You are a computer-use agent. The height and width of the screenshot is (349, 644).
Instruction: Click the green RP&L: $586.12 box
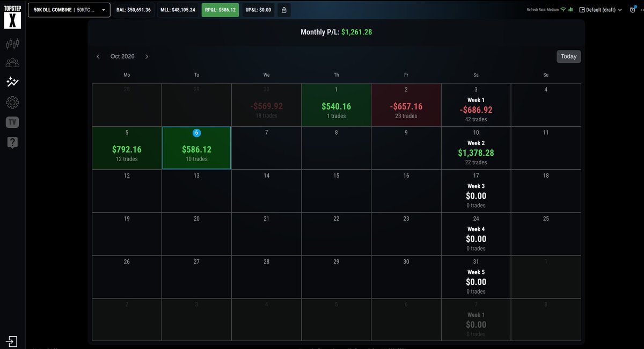click(x=220, y=10)
